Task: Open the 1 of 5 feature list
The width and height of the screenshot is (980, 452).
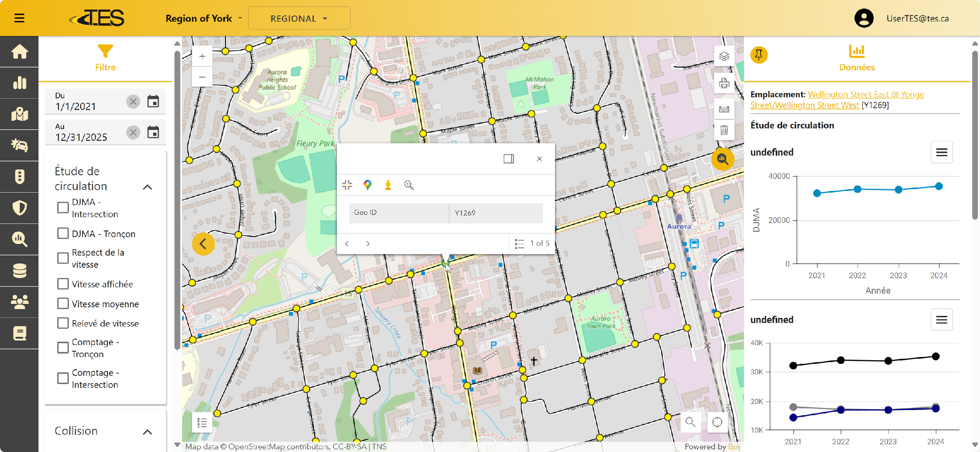Action: click(x=531, y=244)
